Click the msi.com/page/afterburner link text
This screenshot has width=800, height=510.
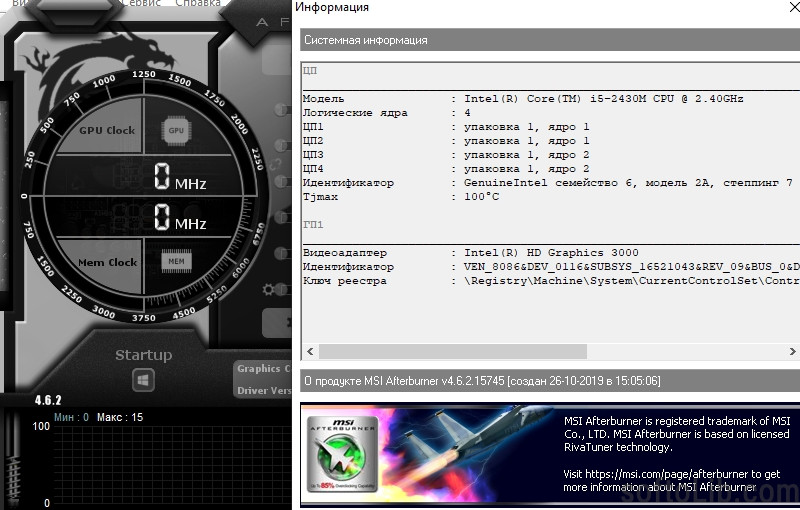pos(665,474)
